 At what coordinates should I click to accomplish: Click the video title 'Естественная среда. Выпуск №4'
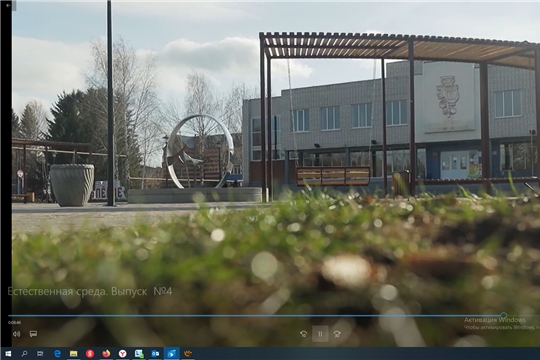click(90, 291)
